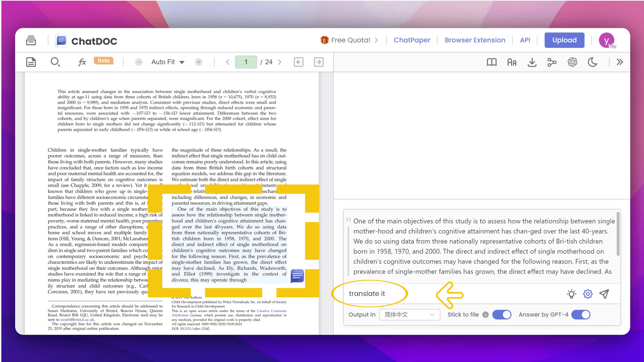Image resolution: width=644 pixels, height=362 pixels.
Task: Open the page thumbnails document icon
Action: pyautogui.click(x=31, y=62)
